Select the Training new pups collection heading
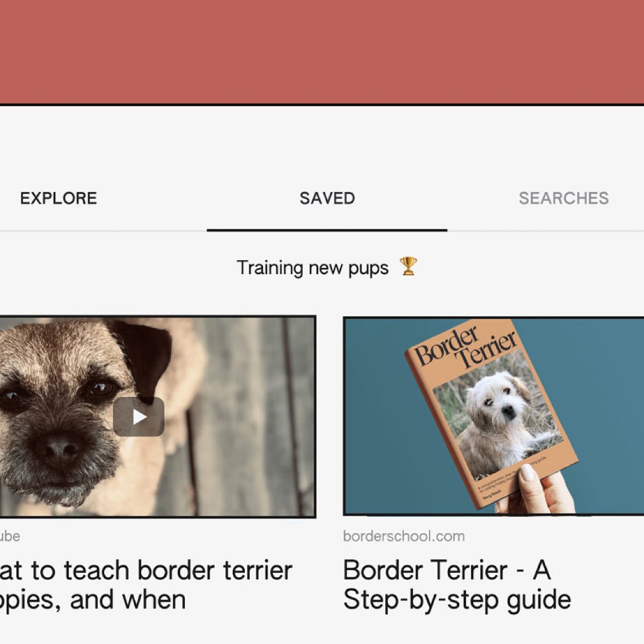 (x=312, y=267)
